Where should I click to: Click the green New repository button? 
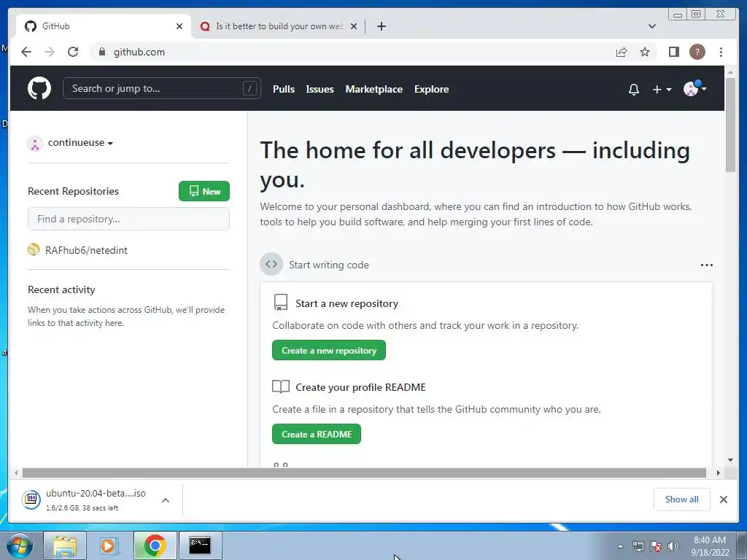[204, 191]
